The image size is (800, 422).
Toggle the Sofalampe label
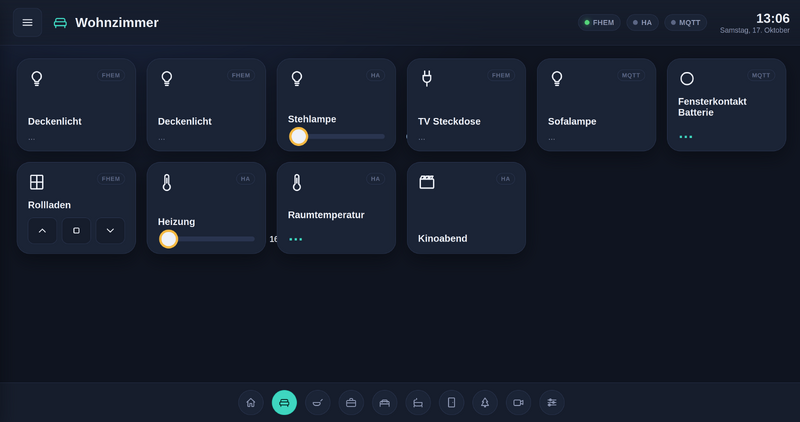(572, 121)
